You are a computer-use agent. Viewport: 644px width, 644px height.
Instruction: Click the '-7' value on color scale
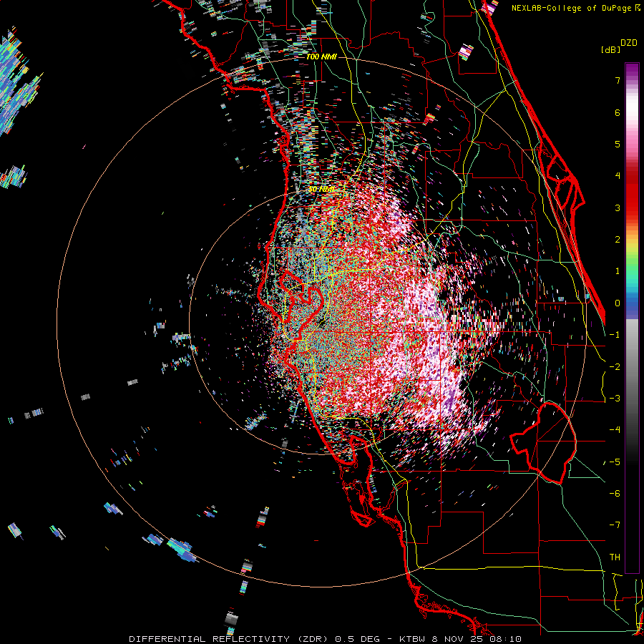click(615, 525)
